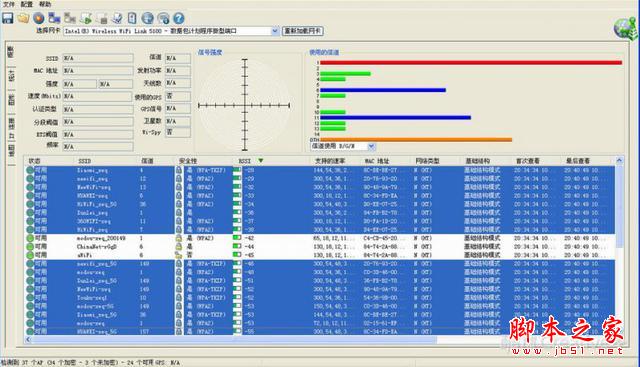This screenshot has height=367, width=640.
Task: Click the grey printer toolbar icon
Action: [x=101, y=18]
